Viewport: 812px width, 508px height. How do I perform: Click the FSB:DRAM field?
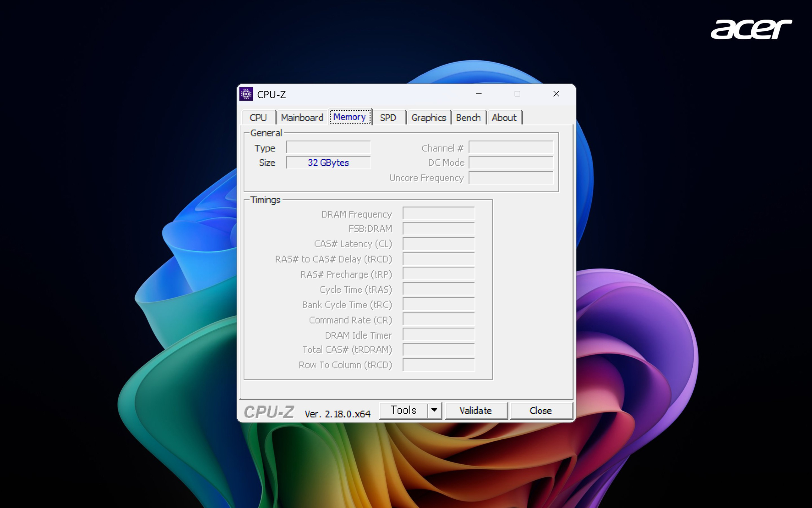pos(438,228)
